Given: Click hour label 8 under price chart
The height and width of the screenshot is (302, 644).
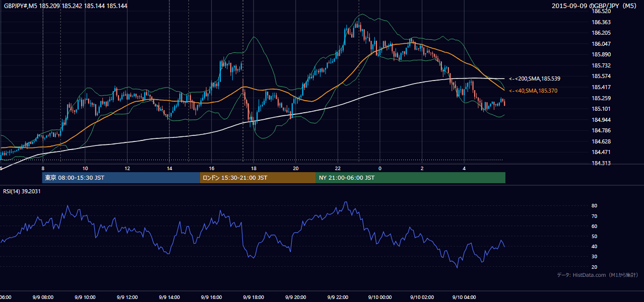Looking at the screenshot, I should 43,168.
